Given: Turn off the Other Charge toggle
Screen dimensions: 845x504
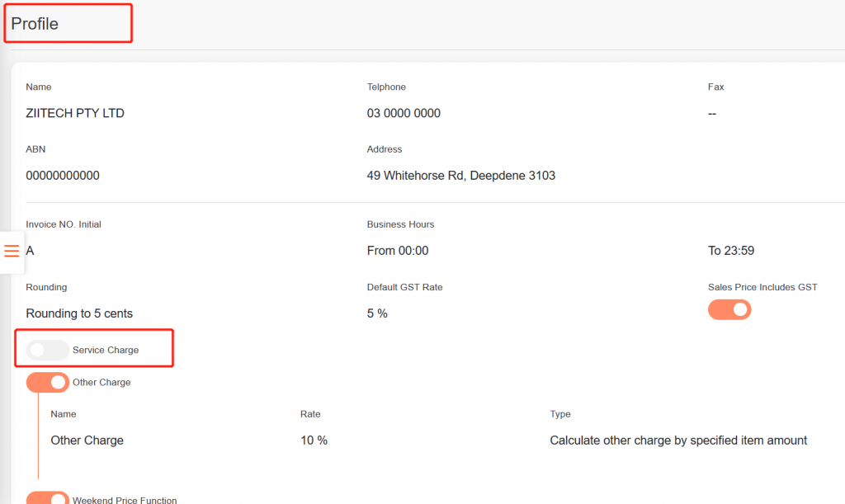Looking at the screenshot, I should 47,383.
